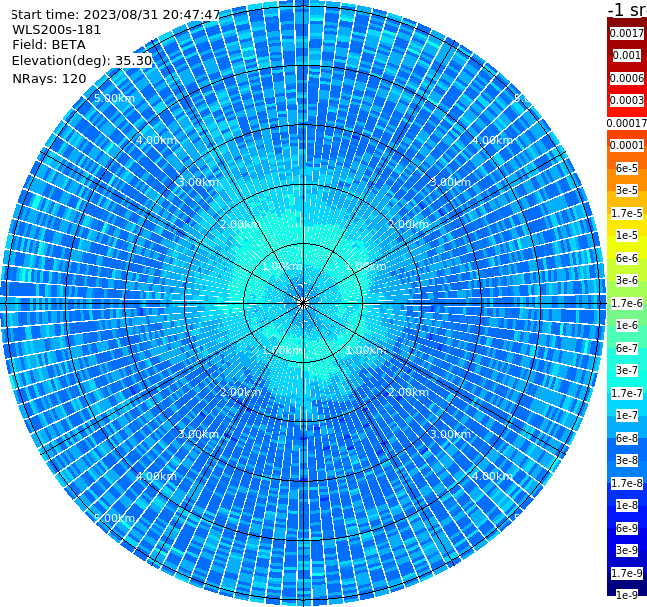The image size is (647, 607).
Task: Click the 1.7e-8 colorbar tick
Action: [627, 483]
